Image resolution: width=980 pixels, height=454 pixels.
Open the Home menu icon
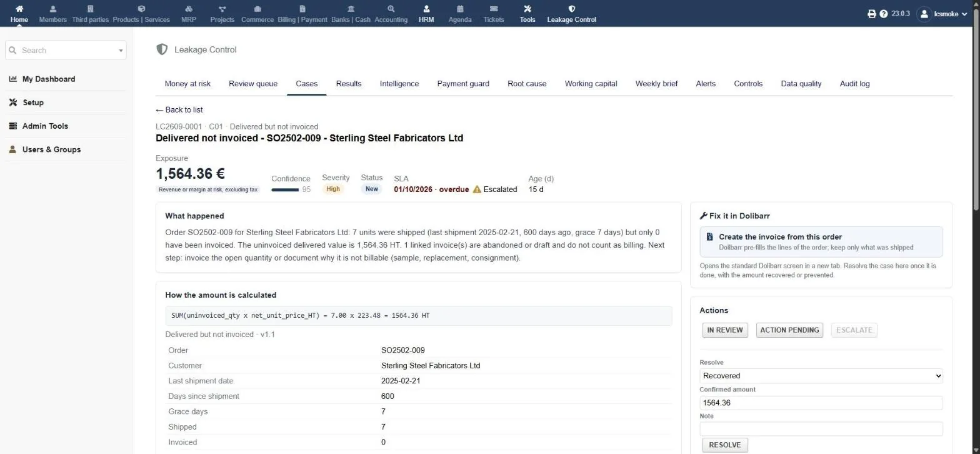coord(19,9)
